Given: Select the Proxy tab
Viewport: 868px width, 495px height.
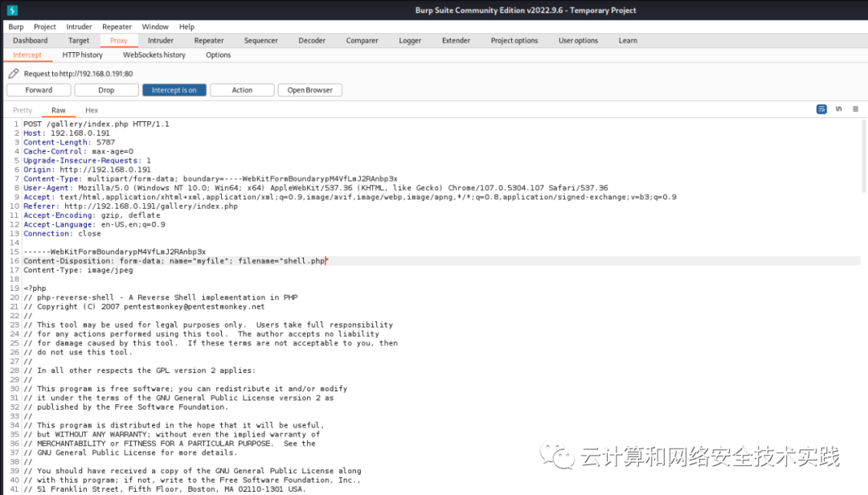Looking at the screenshot, I should (x=118, y=40).
